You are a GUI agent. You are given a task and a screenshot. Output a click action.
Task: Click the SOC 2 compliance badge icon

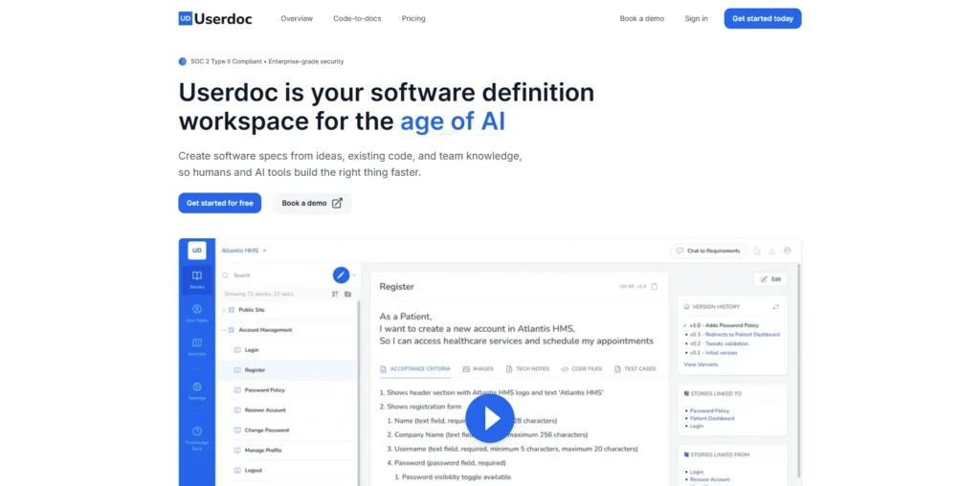pos(183,61)
